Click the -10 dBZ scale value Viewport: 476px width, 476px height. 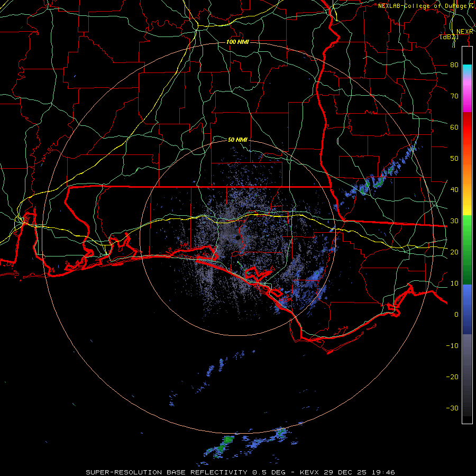pyautogui.click(x=452, y=345)
